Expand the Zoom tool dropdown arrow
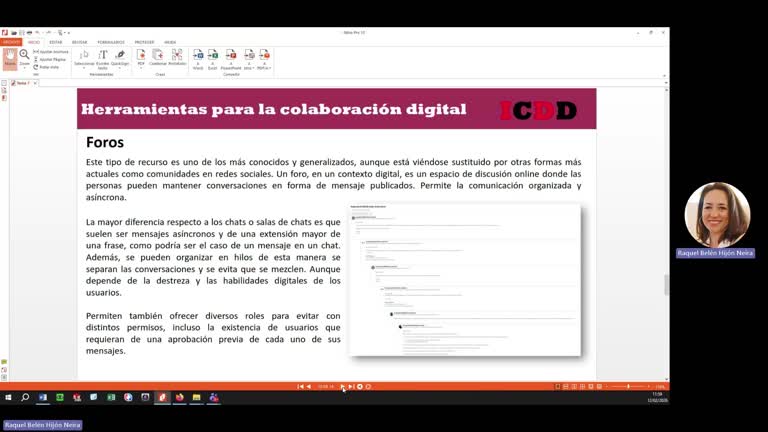This screenshot has height=432, width=768. point(24,68)
